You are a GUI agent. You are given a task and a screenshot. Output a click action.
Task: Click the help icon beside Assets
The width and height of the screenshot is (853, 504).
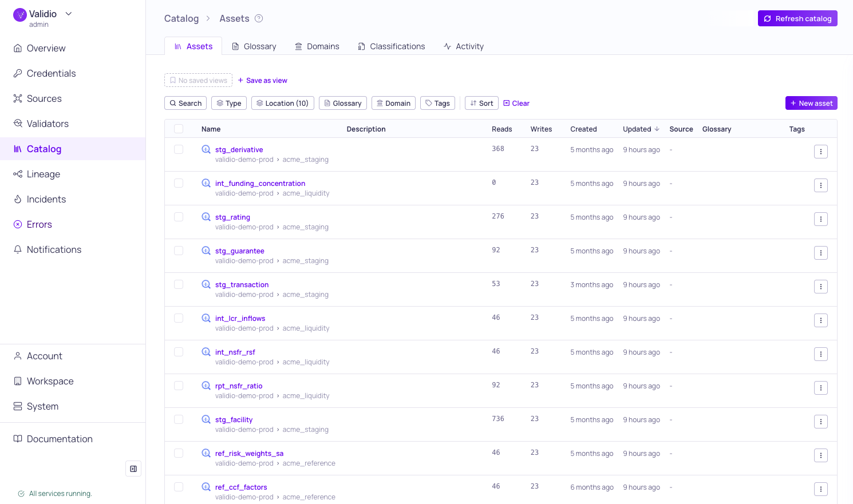(x=259, y=18)
